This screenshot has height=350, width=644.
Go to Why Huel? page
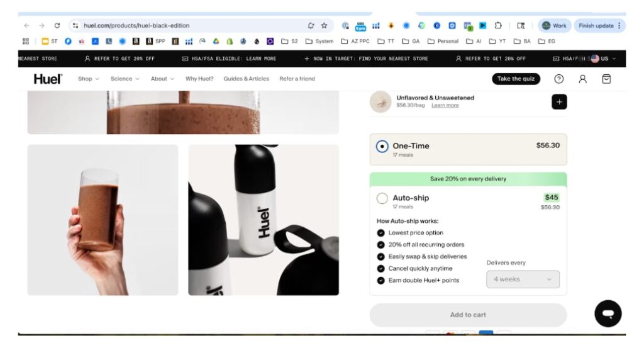coord(199,79)
